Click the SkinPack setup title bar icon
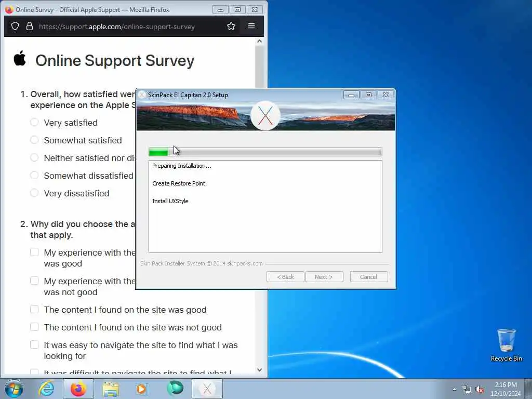Screen dimensions: 532x399 (x=142, y=95)
